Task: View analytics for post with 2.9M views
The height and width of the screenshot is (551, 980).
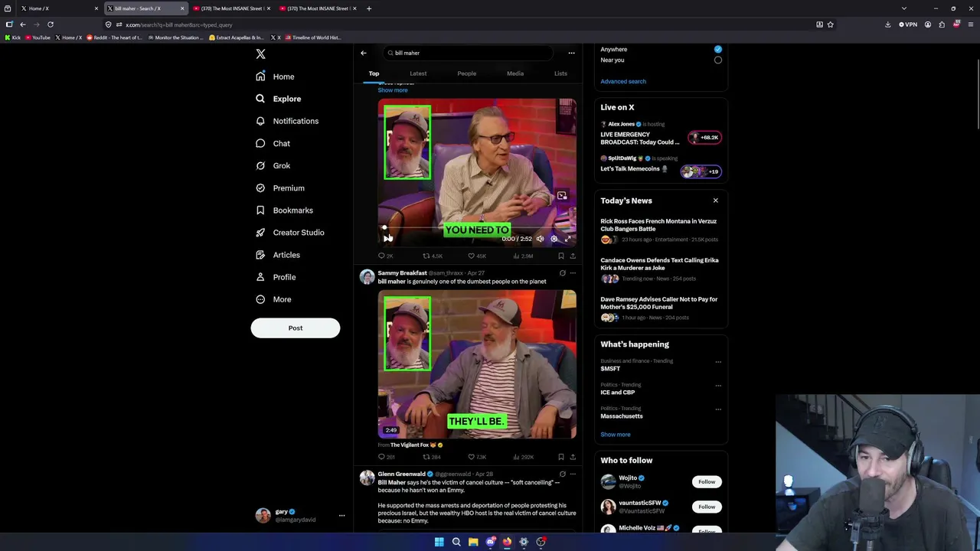Action: (x=522, y=256)
